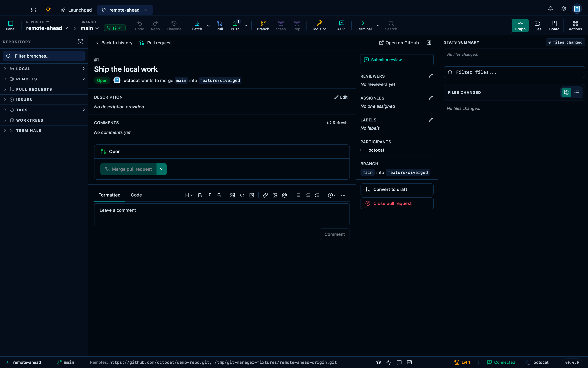
Task: Pop the latest stash
Action: coord(297,26)
